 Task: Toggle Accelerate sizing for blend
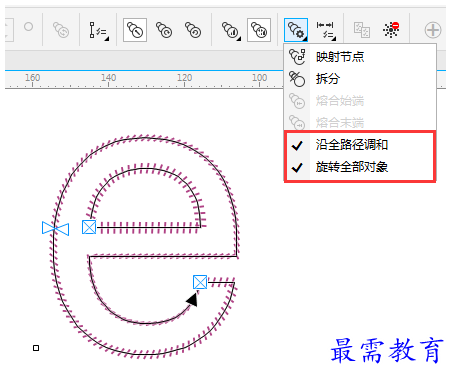[x=259, y=30]
